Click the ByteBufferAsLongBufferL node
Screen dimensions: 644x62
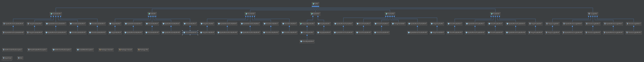click(613, 24)
